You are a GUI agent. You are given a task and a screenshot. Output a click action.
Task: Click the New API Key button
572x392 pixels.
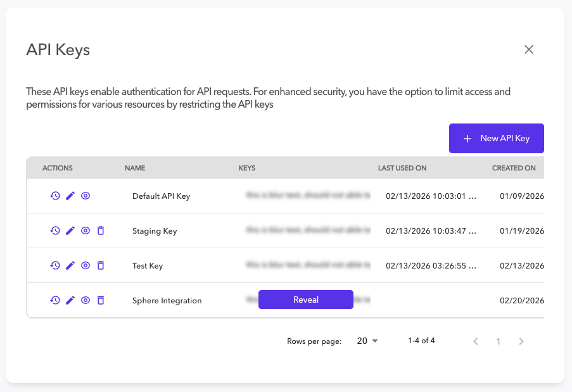point(496,138)
